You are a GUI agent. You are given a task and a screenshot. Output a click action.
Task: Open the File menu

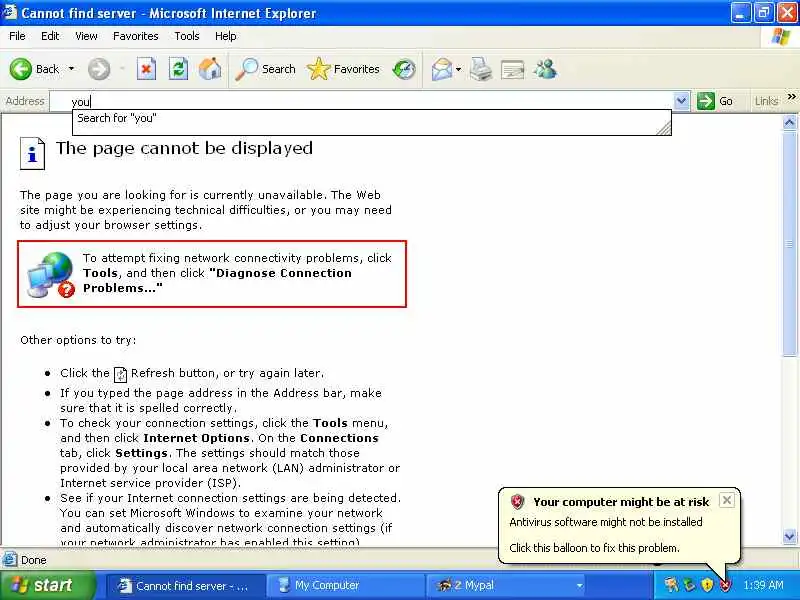click(17, 36)
